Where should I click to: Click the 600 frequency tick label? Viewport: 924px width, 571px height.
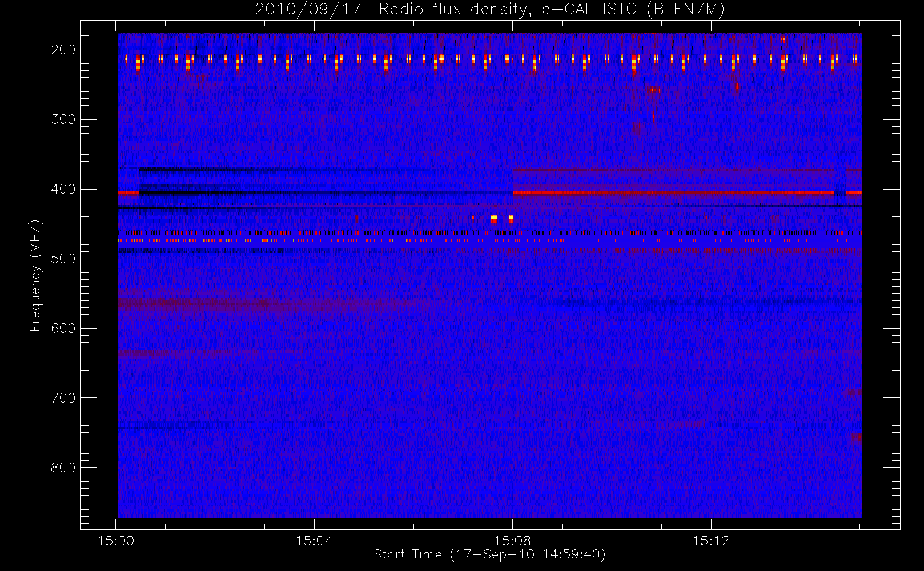tap(63, 328)
